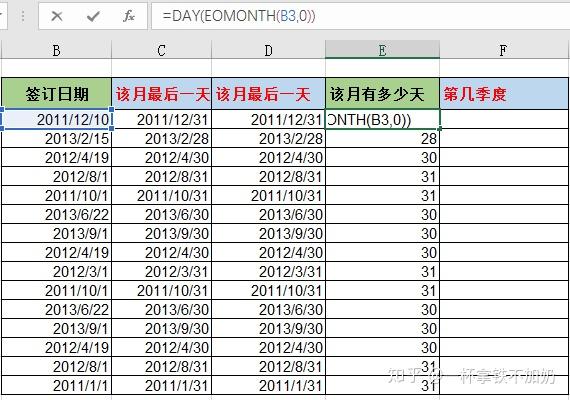570x400 pixels.
Task: Select column D cell 2012/3/31
Action: [268, 271]
